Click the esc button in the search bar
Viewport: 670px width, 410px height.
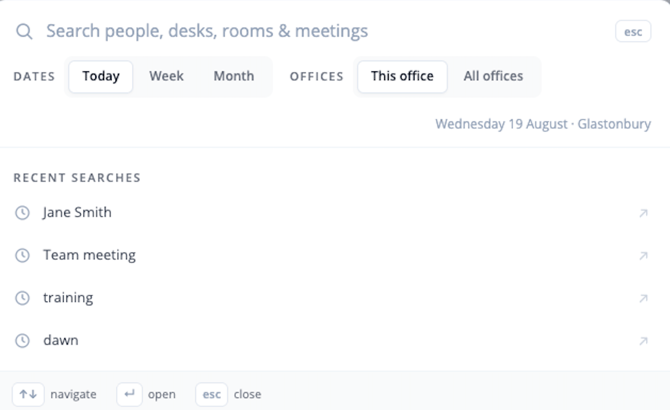(633, 32)
